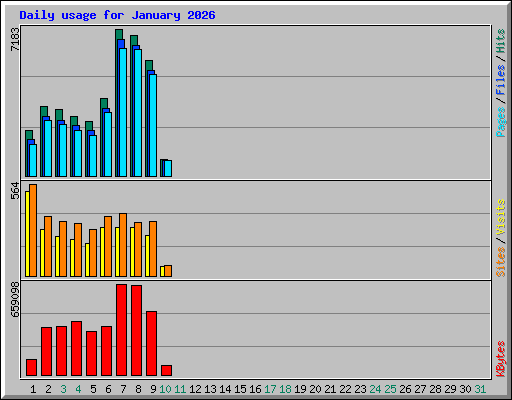
Task: Click the yellow Sites bar for day 6
Action: tap(102, 252)
